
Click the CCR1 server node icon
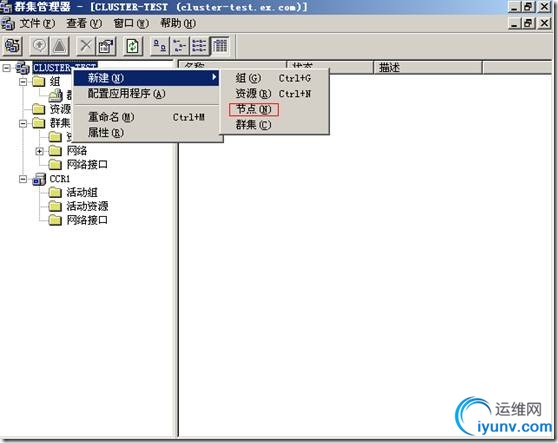39,179
